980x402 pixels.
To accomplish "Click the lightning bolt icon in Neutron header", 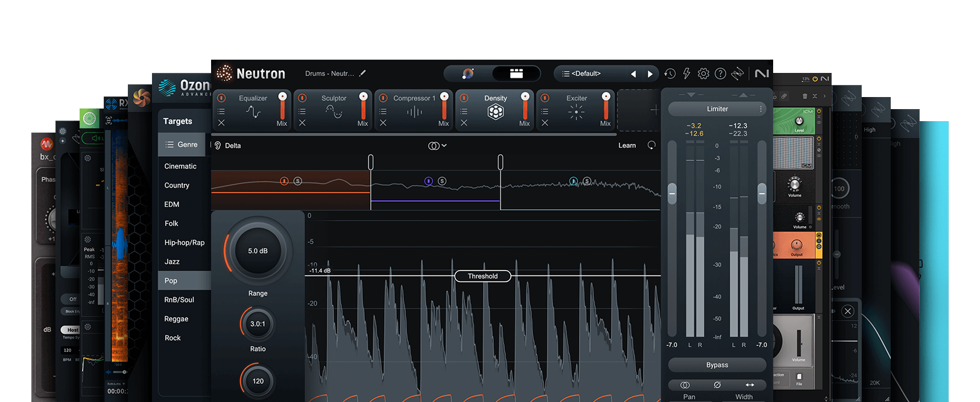I will click(x=686, y=74).
